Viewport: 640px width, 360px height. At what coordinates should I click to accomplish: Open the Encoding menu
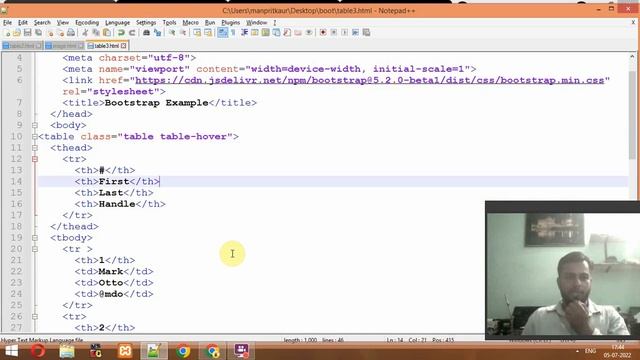[87, 22]
